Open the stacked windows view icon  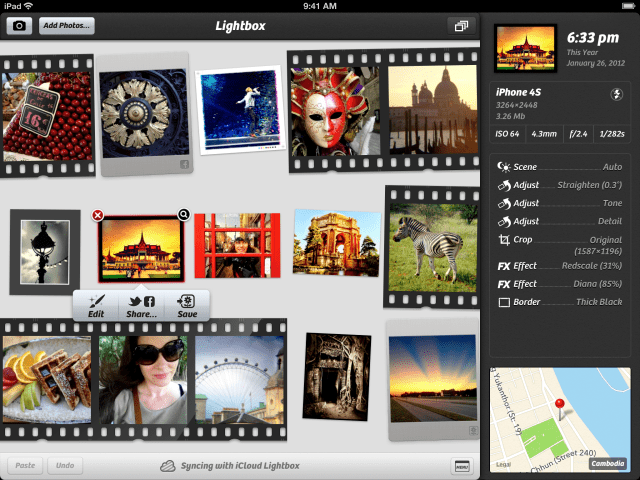(461, 26)
